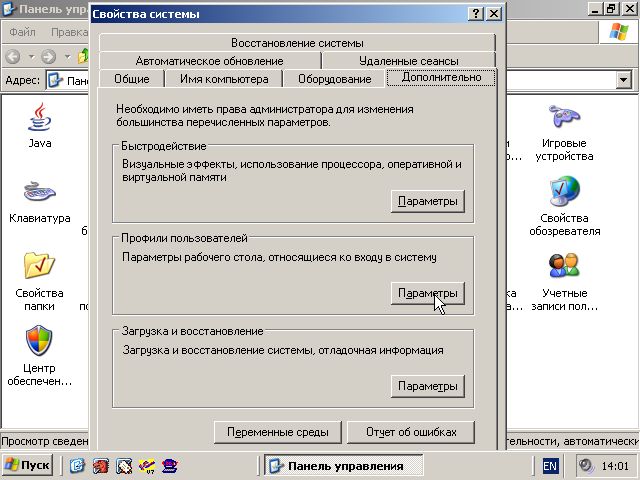Click the Отчет об ошибках button
The height and width of the screenshot is (480, 640).
pos(411,432)
